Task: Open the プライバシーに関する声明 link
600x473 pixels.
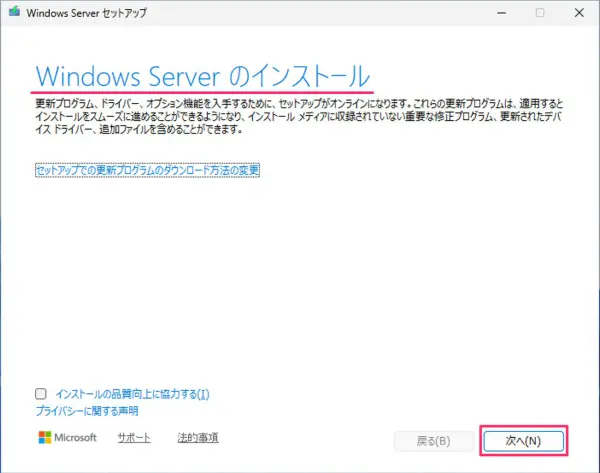Action: click(87, 410)
